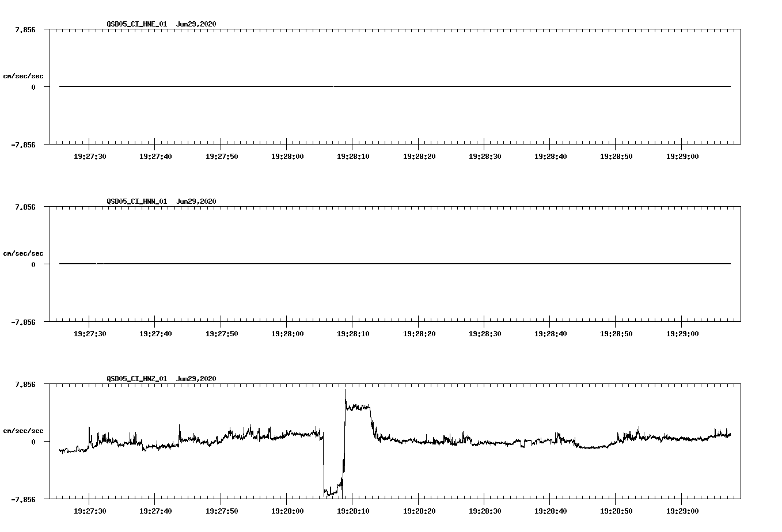Click the cm/sec/sec unit label of the HNZ plot
Viewport: 782px width, 532px height.
(23, 431)
